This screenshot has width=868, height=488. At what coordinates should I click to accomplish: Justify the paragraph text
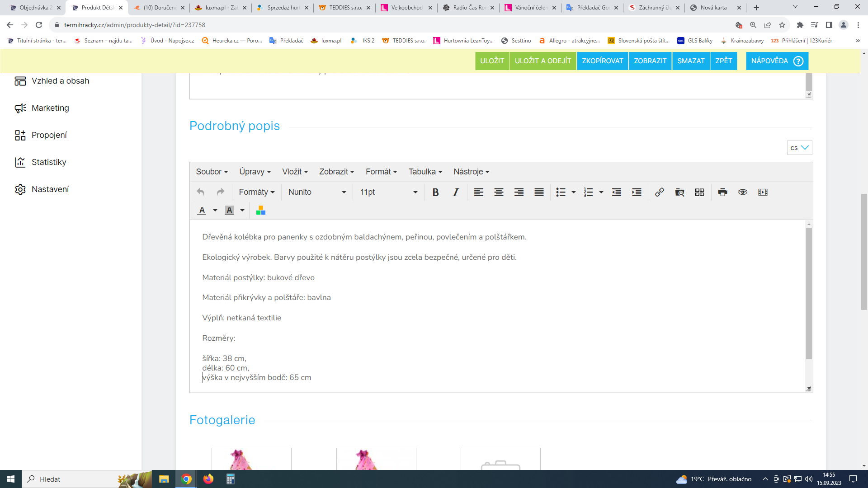point(539,192)
